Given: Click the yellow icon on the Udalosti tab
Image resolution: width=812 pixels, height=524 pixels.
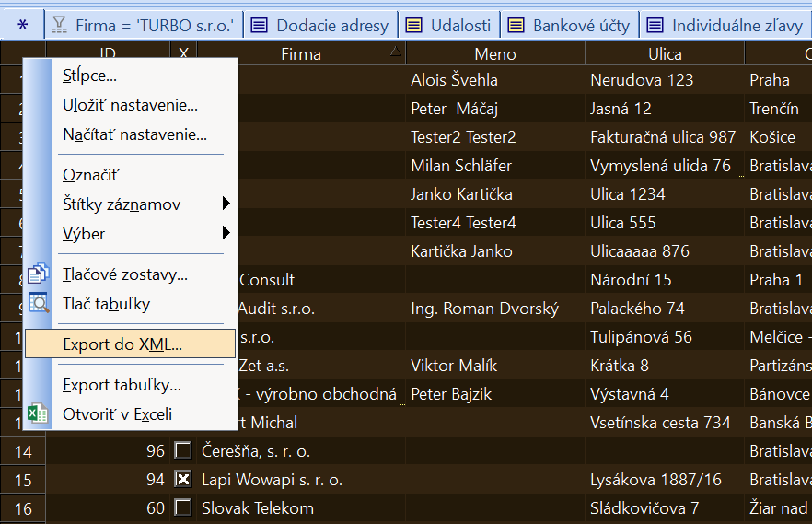Looking at the screenshot, I should [x=414, y=25].
